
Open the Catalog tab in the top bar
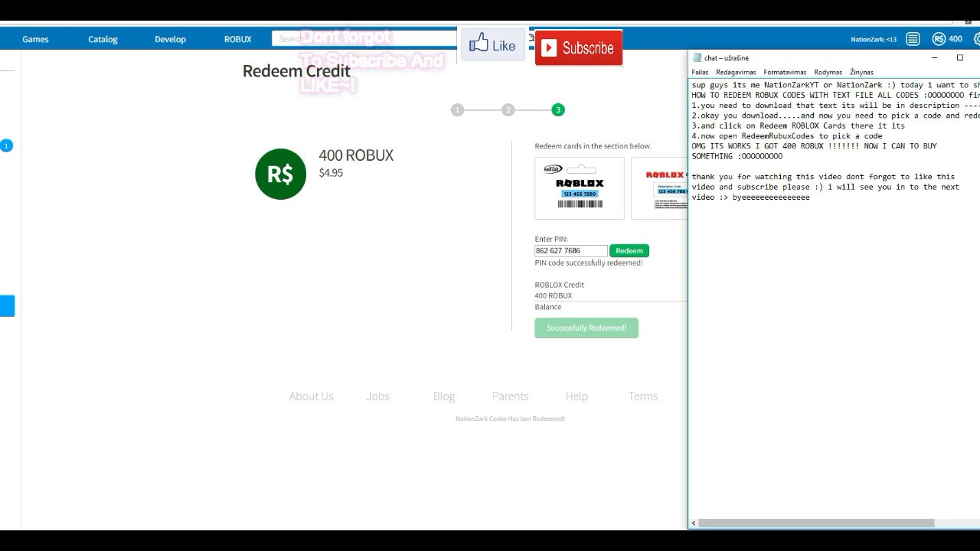pos(103,39)
